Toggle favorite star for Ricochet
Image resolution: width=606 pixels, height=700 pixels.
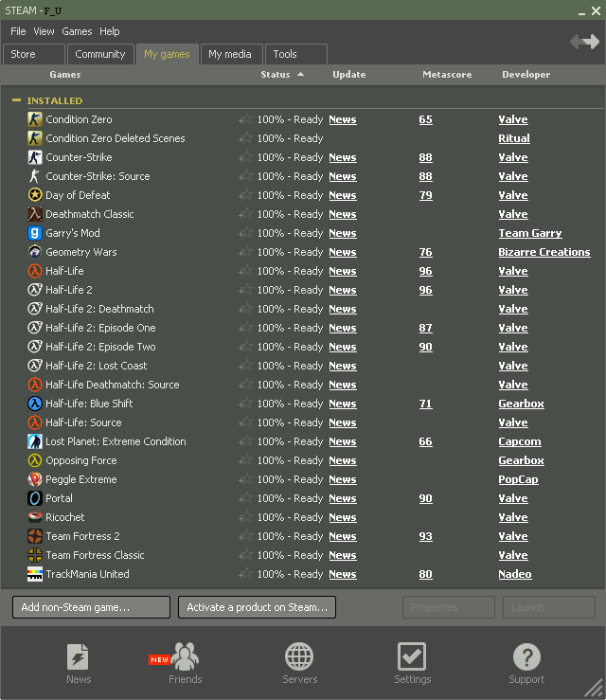245,517
